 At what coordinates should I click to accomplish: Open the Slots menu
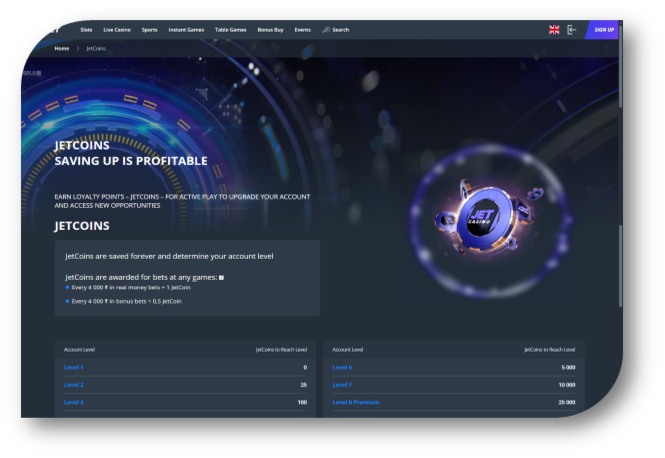pyautogui.click(x=86, y=30)
